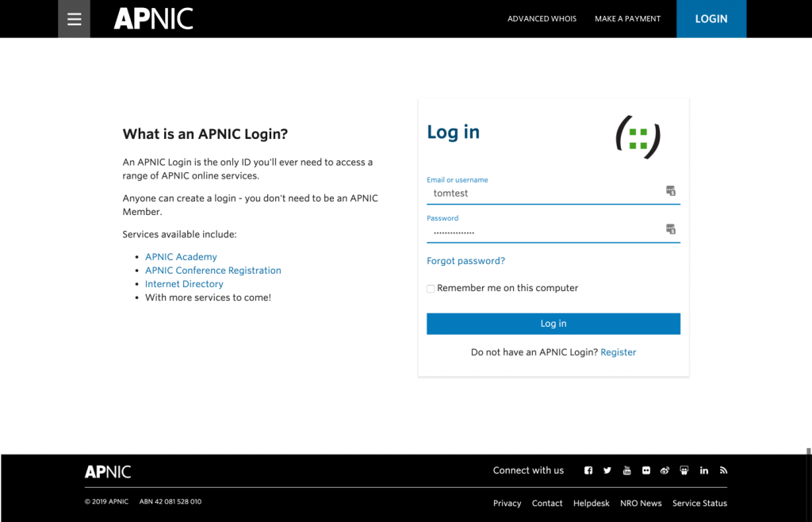Follow the Forgot password? link
This screenshot has width=812, height=522.
click(465, 261)
